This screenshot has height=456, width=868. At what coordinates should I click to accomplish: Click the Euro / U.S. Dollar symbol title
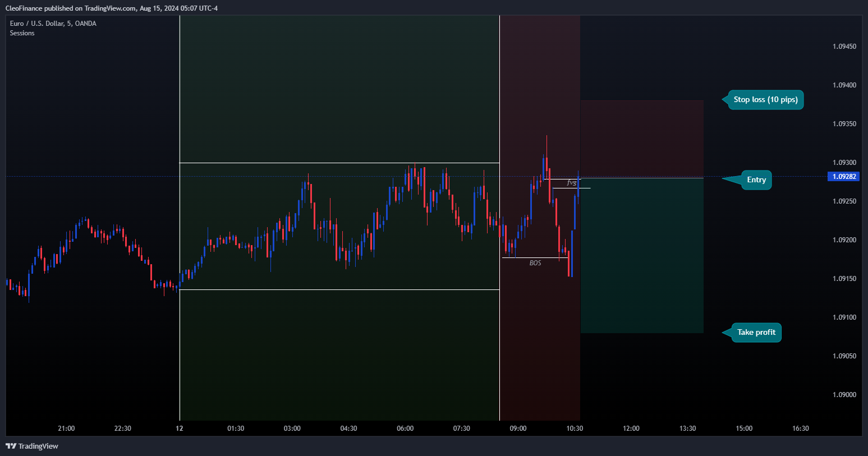[53, 24]
